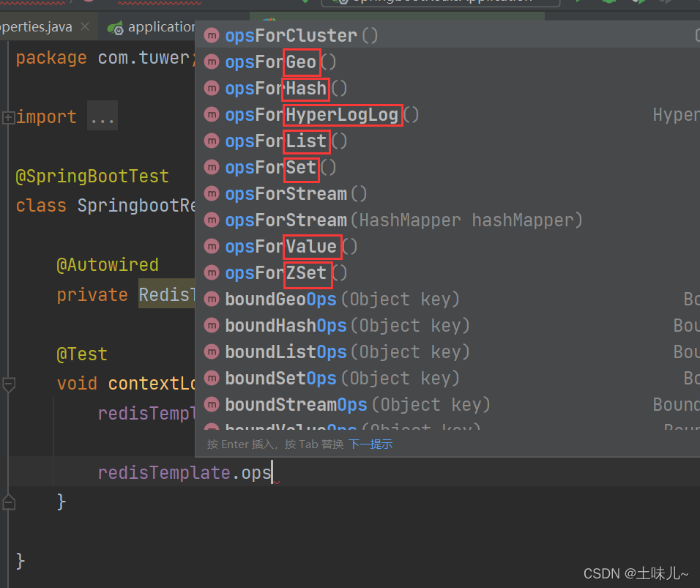Click method icon beside opsForSet
The height and width of the screenshot is (588, 700).
pyautogui.click(x=212, y=166)
